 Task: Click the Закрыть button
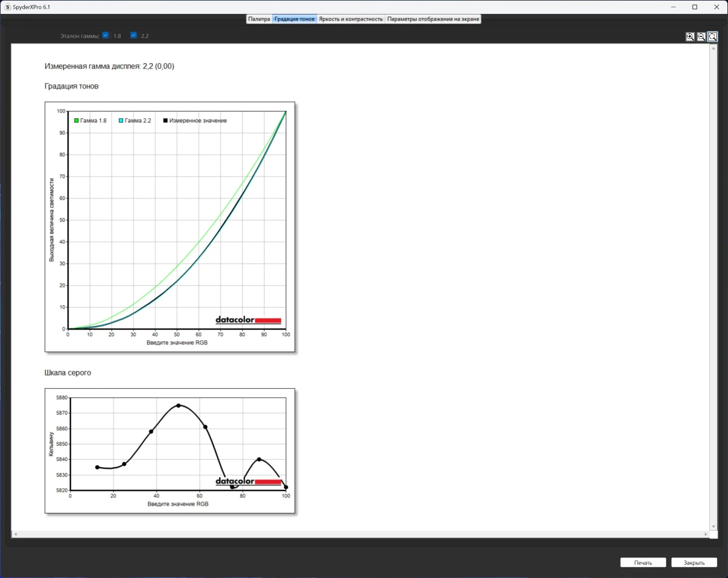[694, 563]
